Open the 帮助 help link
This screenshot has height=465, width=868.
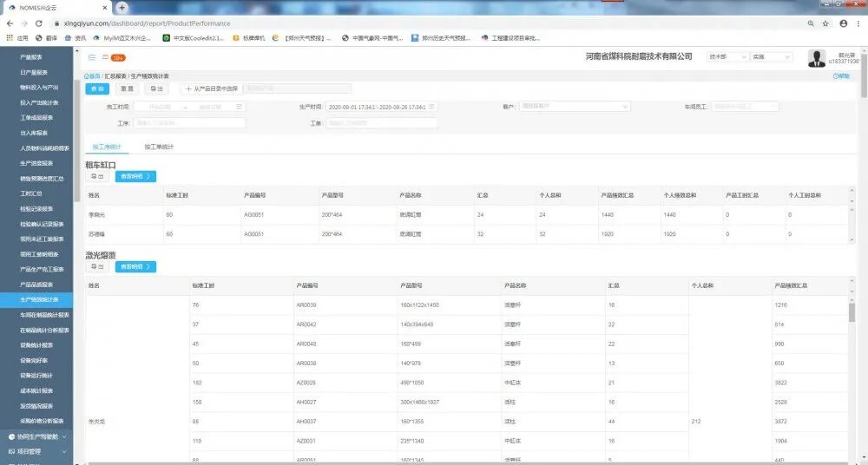(x=841, y=76)
